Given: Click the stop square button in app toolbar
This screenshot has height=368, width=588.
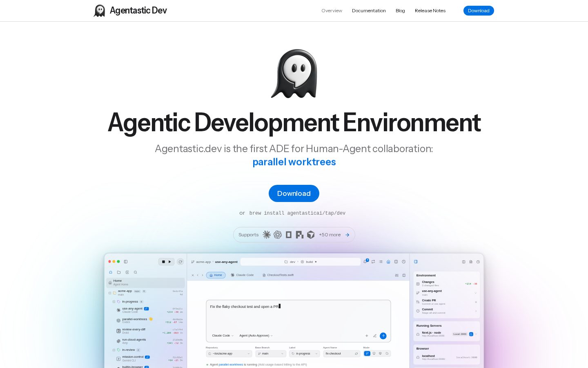Looking at the screenshot, I should coord(163,262).
